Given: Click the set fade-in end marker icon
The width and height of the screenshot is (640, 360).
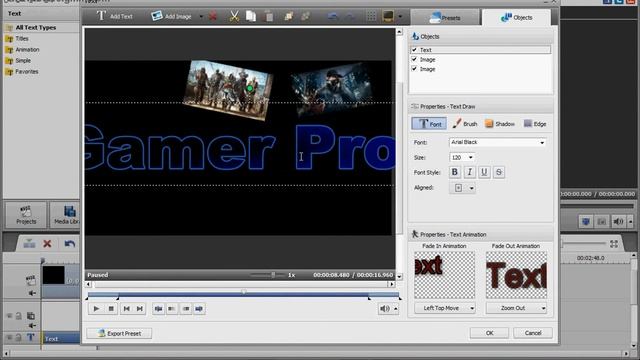Looking at the screenshot, I should tap(172, 309).
